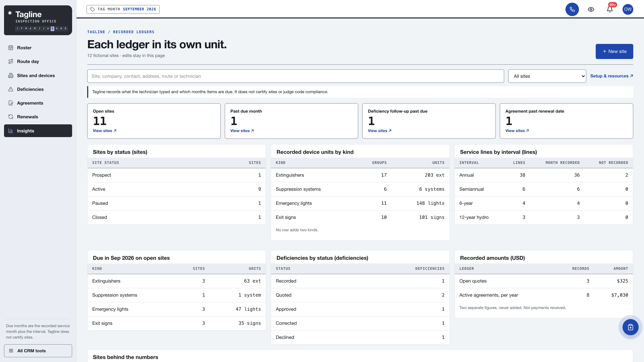Select the S month cell in sidebar strip
The image size is (644, 362).
click(52, 28)
